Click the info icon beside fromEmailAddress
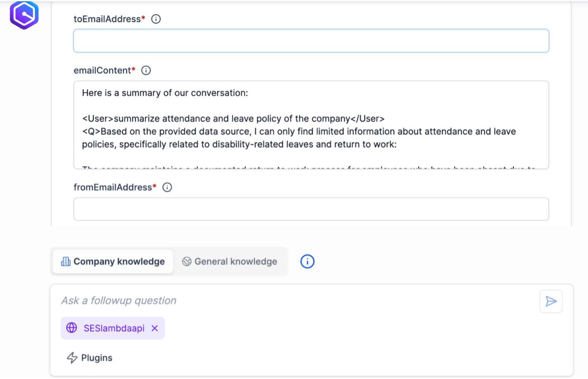This screenshot has height=379, width=588. 167,187
